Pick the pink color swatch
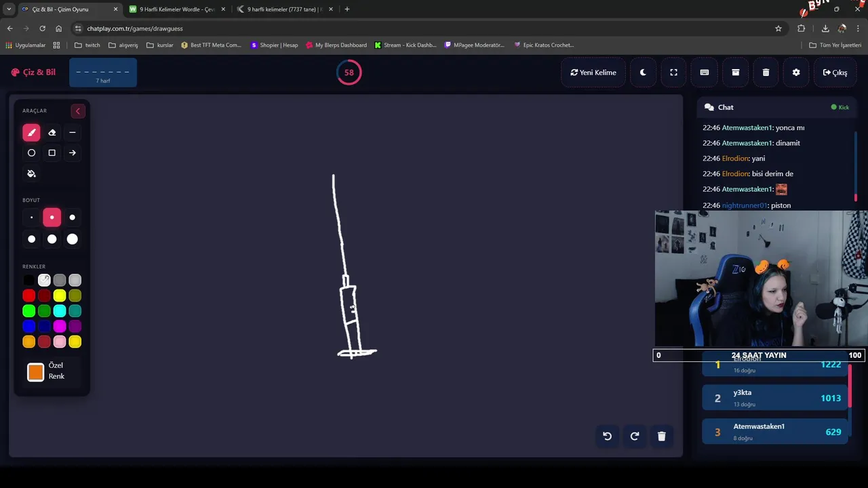 pyautogui.click(x=60, y=342)
